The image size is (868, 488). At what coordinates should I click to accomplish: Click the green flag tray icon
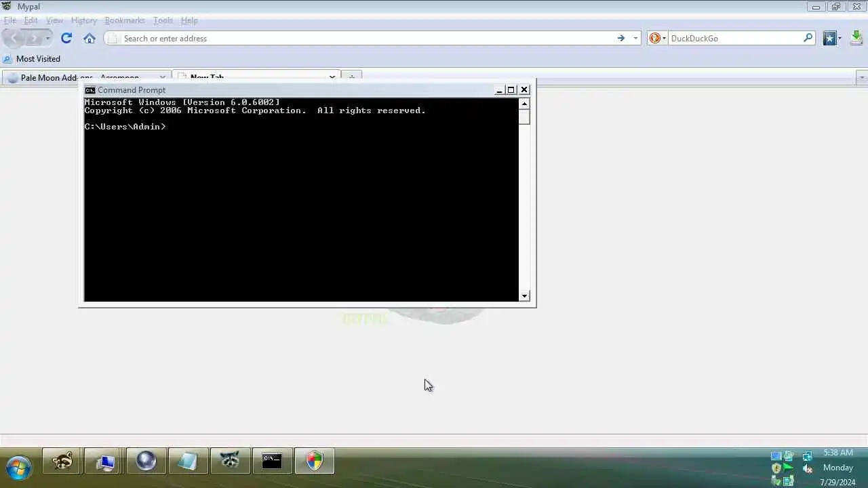788,468
